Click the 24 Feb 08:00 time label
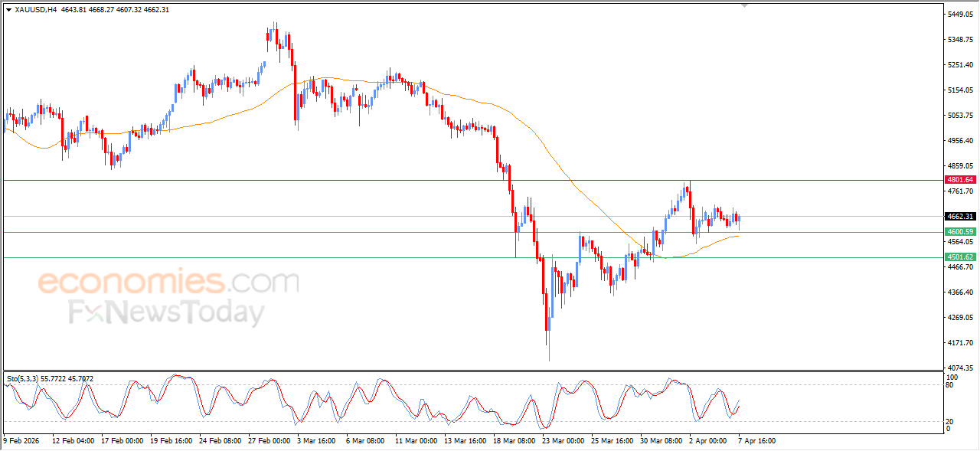Image resolution: width=980 pixels, height=451 pixels. pos(220,441)
